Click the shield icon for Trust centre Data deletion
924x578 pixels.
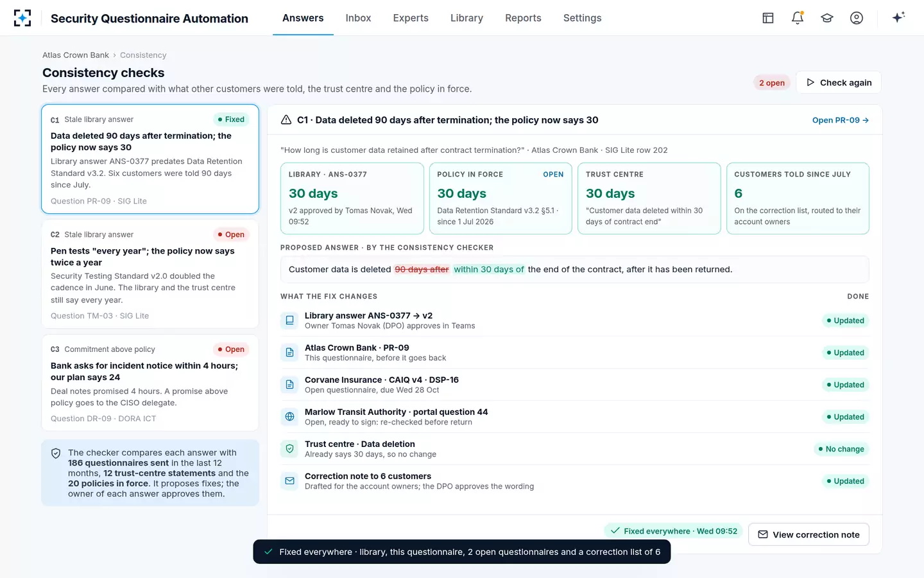click(x=289, y=449)
